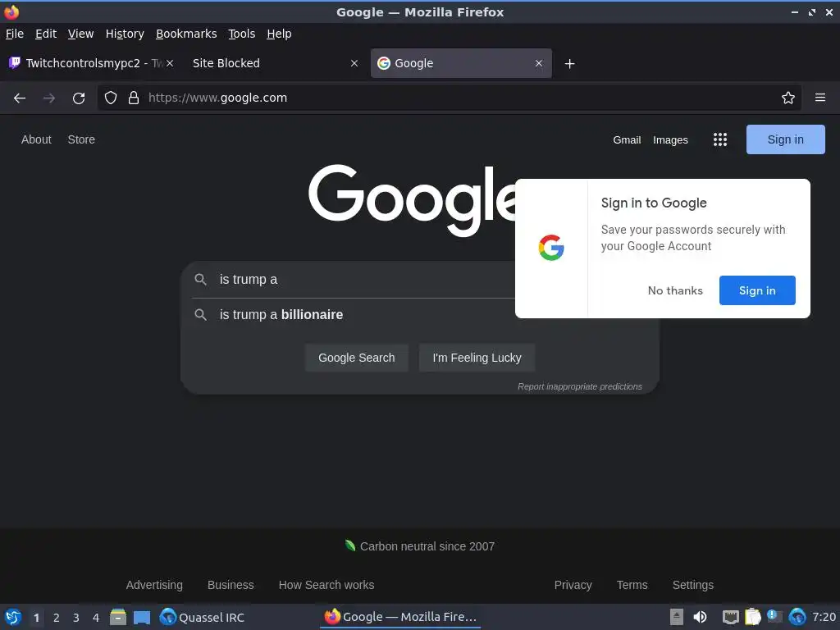The image size is (840, 630).
Task: Open the Store link
Action: (x=81, y=139)
